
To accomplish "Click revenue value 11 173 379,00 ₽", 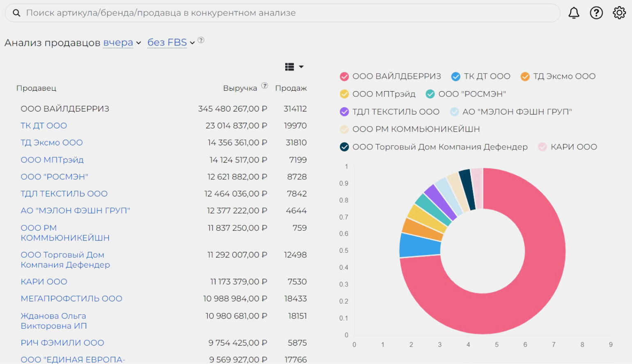I will coord(239,282).
